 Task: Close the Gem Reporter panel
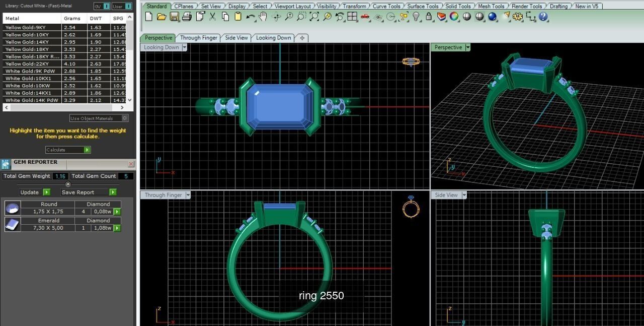click(x=131, y=164)
